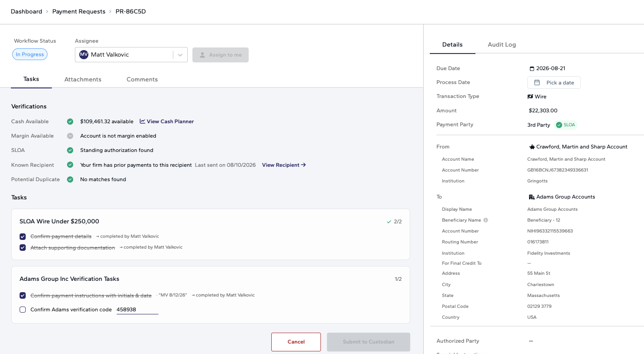Uncheck Attach supporting documentation checkbox
The height and width of the screenshot is (354, 644).
click(23, 248)
